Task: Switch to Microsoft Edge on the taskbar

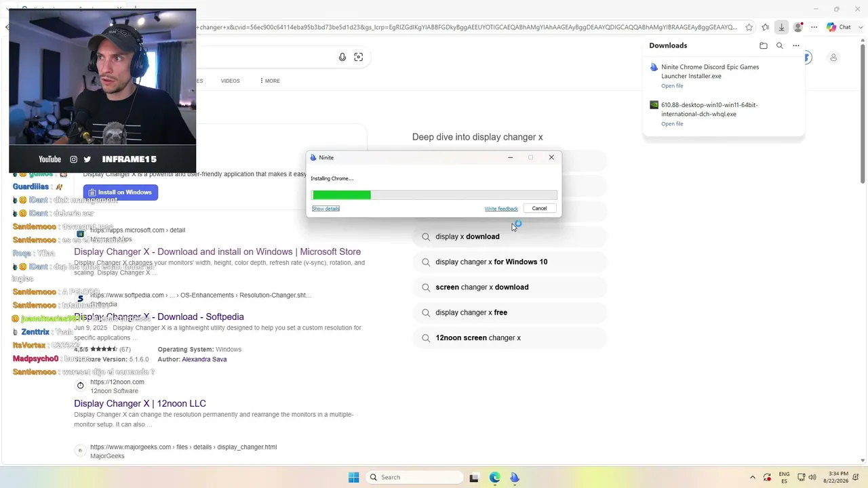Action: tap(495, 477)
